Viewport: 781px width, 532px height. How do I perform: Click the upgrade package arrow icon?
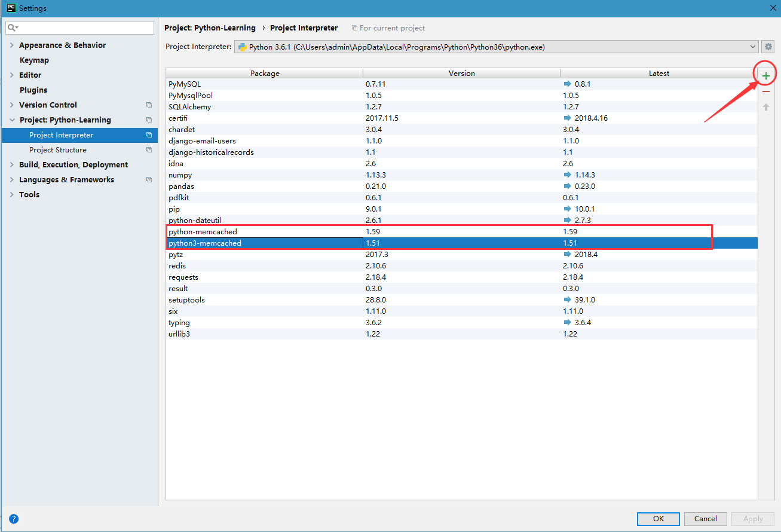click(x=765, y=107)
